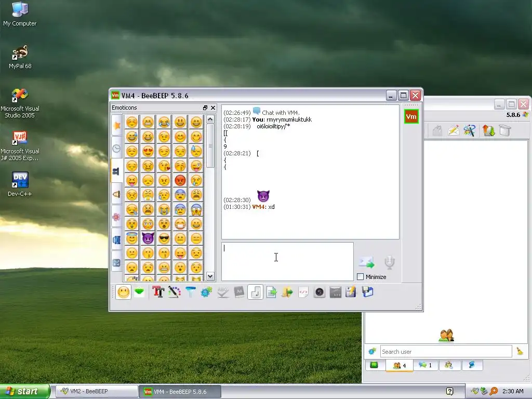Open chat settings gear icon in toolbar
The height and width of the screenshot is (399, 532).
tap(206, 292)
